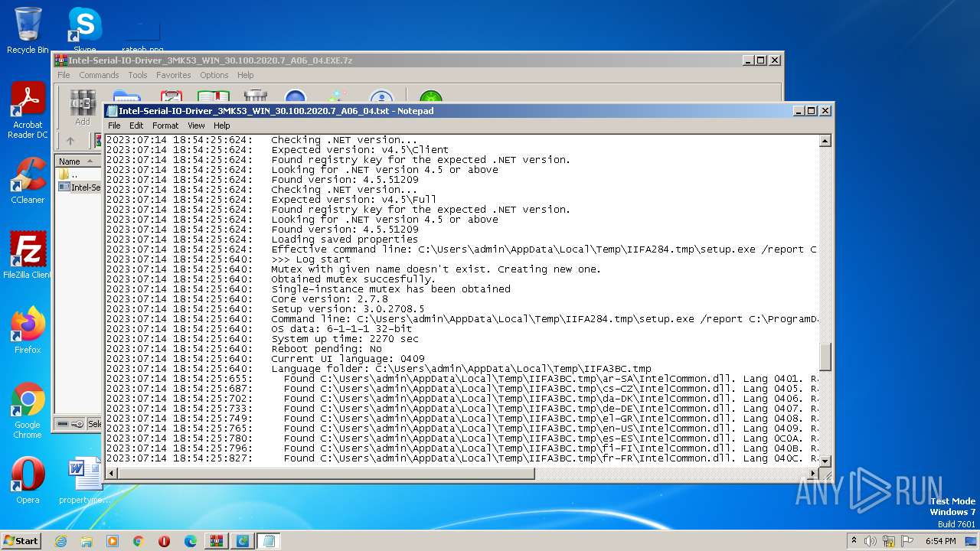The height and width of the screenshot is (551, 980).
Task: Open WinRAR's Options menu
Action: coord(214,75)
